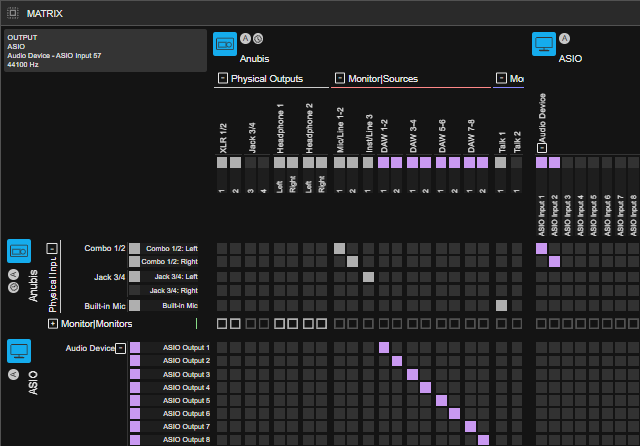Click the clock badge under left Anubis icon
This screenshot has height=446, width=640.
coord(13,288)
